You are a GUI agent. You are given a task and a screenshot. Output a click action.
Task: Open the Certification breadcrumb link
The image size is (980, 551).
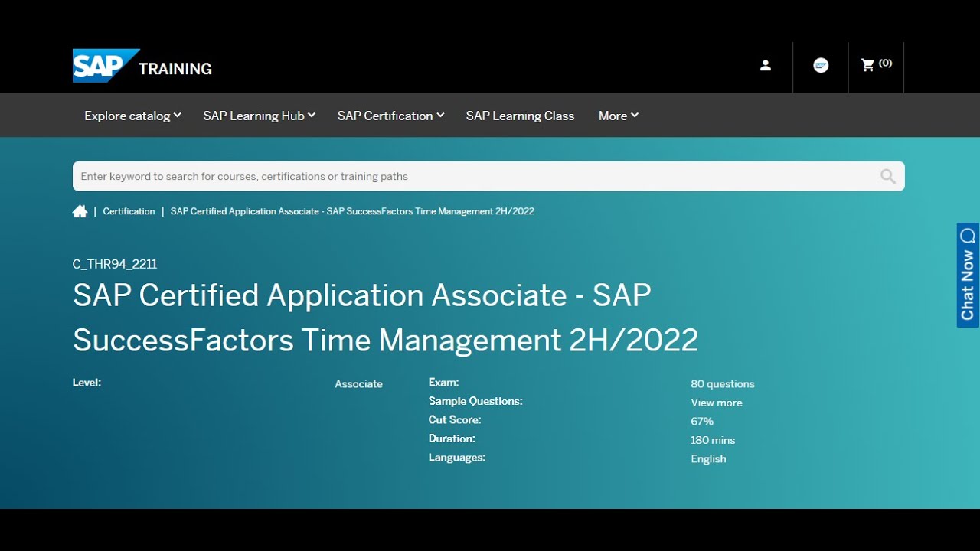[x=129, y=211]
